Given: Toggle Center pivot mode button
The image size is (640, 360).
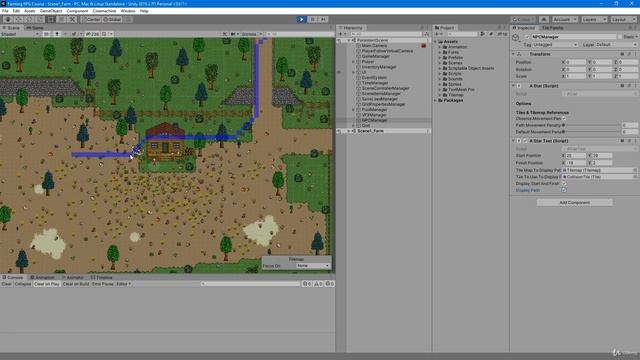Looking at the screenshot, I should [91, 19].
